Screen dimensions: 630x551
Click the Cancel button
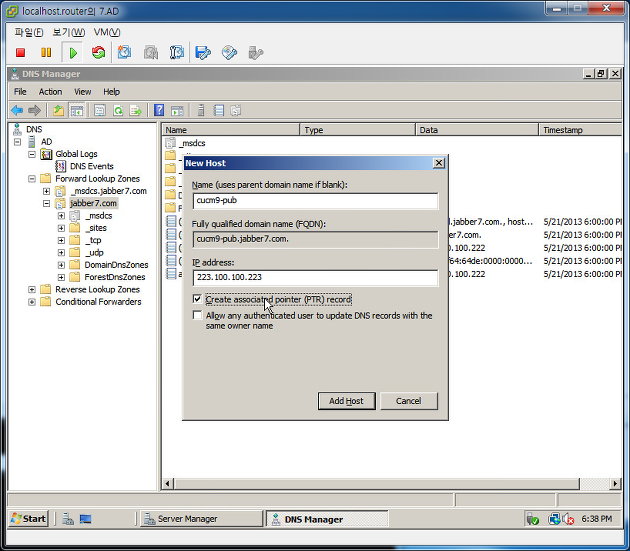[x=409, y=401]
